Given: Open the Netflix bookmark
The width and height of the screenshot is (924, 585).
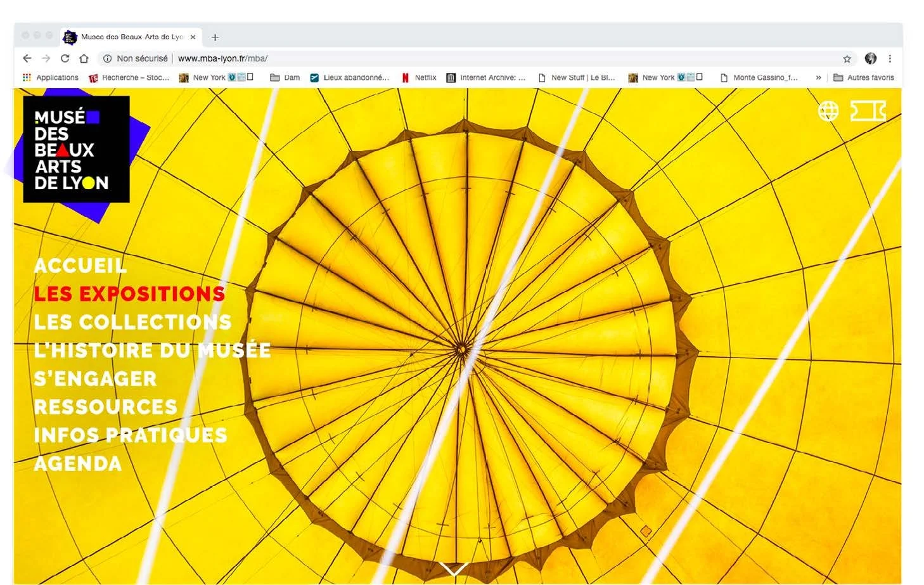Looking at the screenshot, I should tap(419, 77).
